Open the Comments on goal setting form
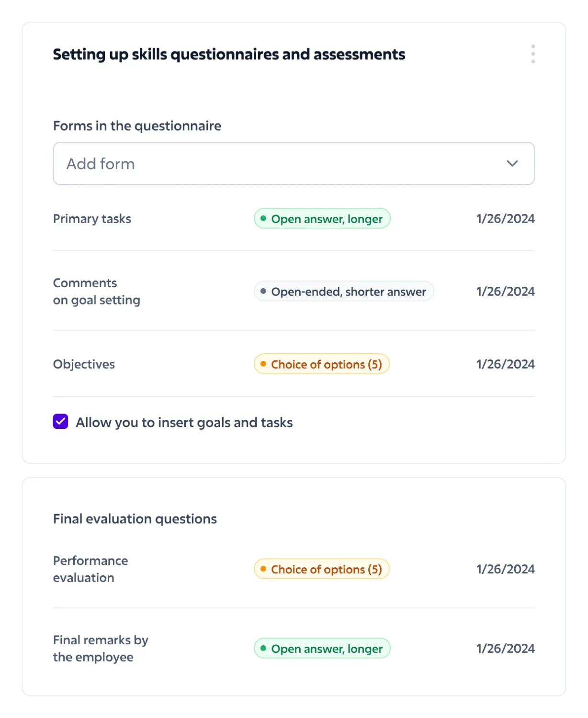588x718 pixels. 96,292
